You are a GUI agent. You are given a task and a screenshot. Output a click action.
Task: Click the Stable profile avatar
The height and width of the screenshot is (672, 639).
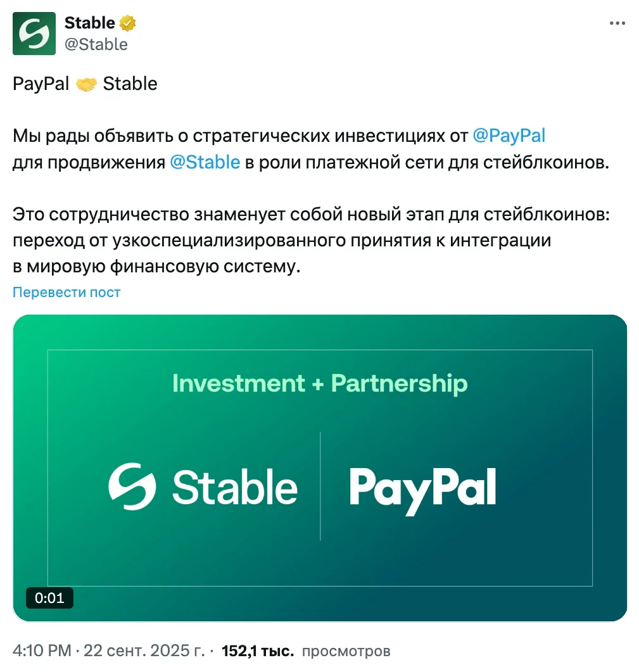tap(34, 34)
